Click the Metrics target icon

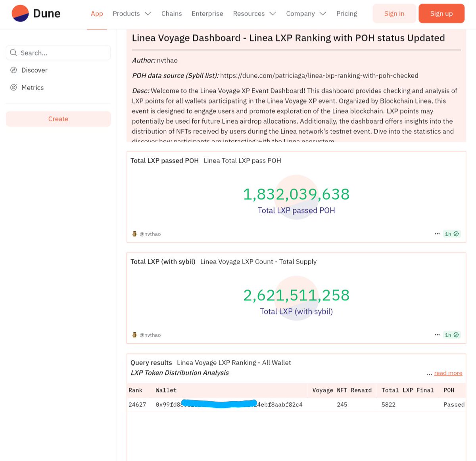pyautogui.click(x=13, y=88)
